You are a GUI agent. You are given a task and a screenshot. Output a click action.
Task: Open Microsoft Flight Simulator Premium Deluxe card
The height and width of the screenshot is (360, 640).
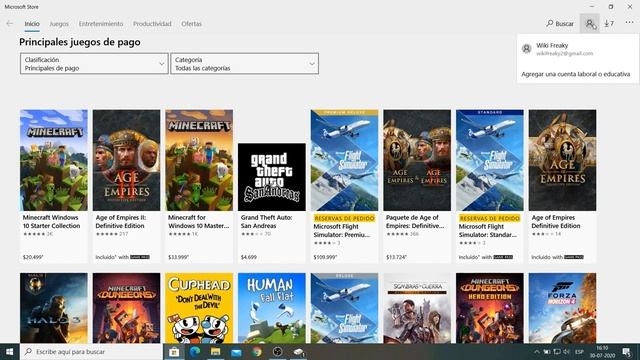(x=344, y=186)
